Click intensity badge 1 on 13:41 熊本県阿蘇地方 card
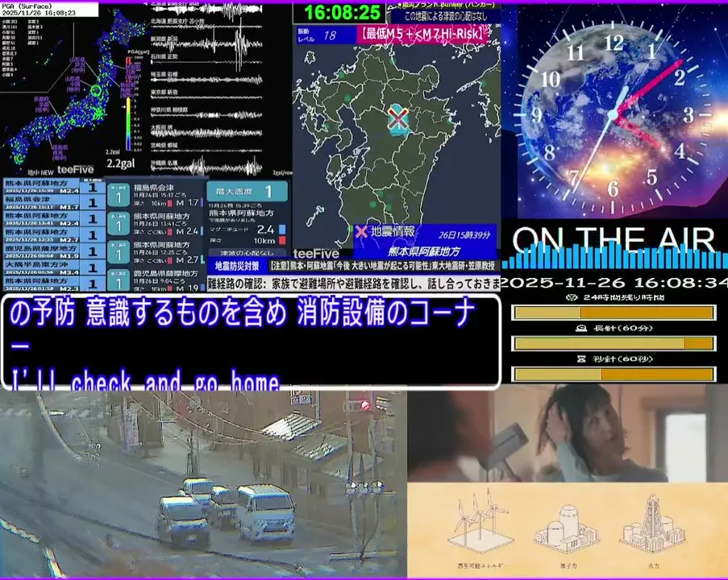 point(119,224)
